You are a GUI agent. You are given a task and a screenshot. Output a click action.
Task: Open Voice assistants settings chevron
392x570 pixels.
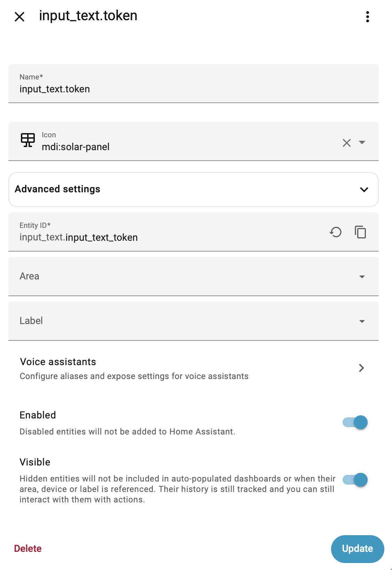click(361, 368)
